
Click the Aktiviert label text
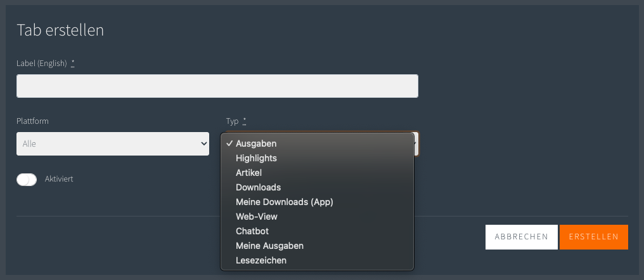59,179
